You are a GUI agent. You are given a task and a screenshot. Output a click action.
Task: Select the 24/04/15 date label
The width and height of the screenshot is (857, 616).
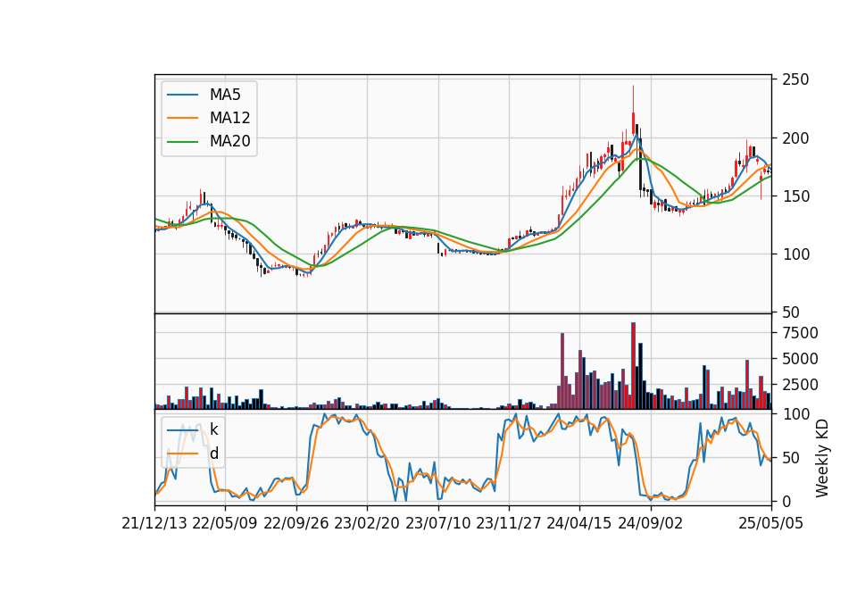tap(579, 524)
